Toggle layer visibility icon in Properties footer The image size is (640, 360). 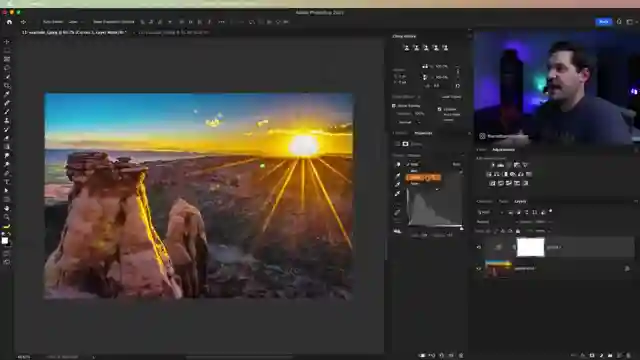[451, 356]
